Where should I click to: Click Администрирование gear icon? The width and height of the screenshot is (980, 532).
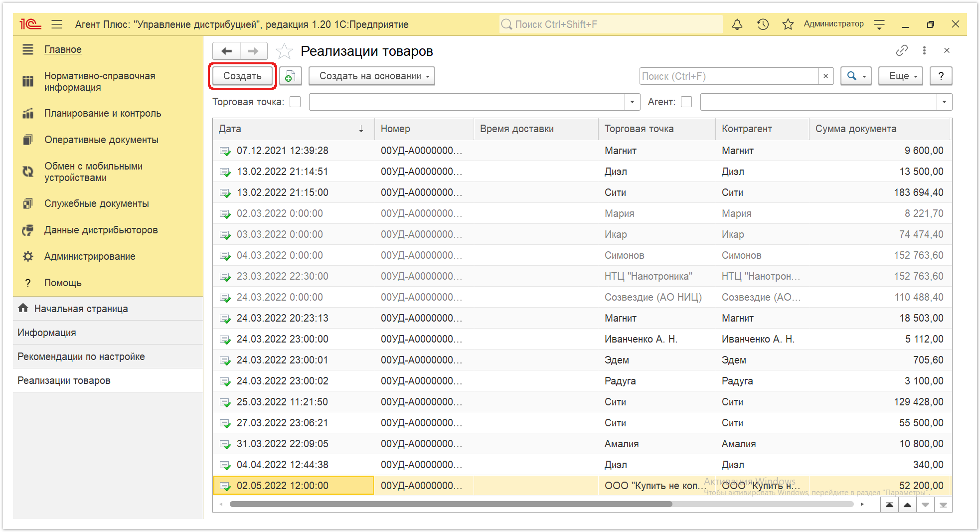pyautogui.click(x=28, y=256)
